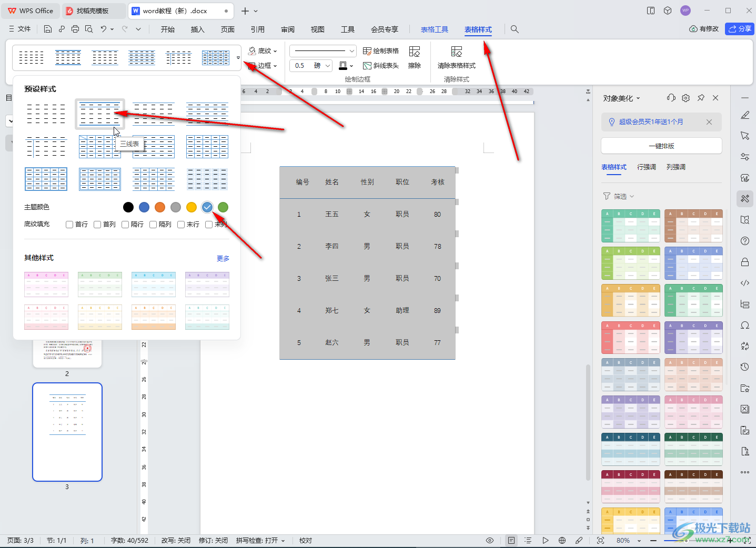756x548 pixels.
Task: Click the redo icon
Action: [125, 29]
